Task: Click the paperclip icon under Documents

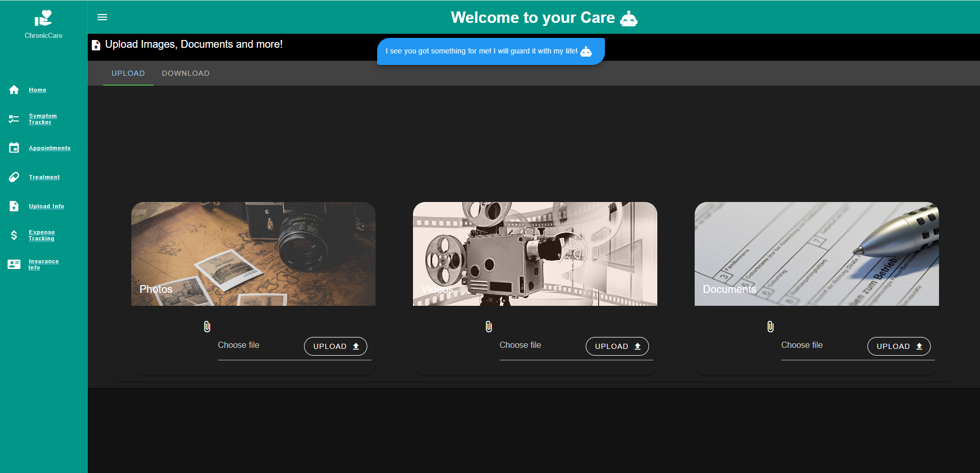Action: pos(770,327)
